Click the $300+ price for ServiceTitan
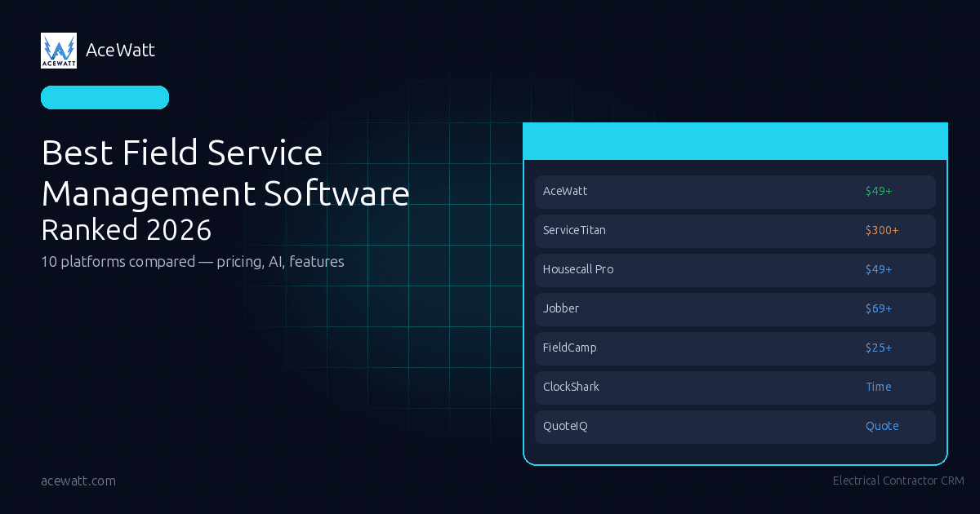The height and width of the screenshot is (514, 980). 882,230
